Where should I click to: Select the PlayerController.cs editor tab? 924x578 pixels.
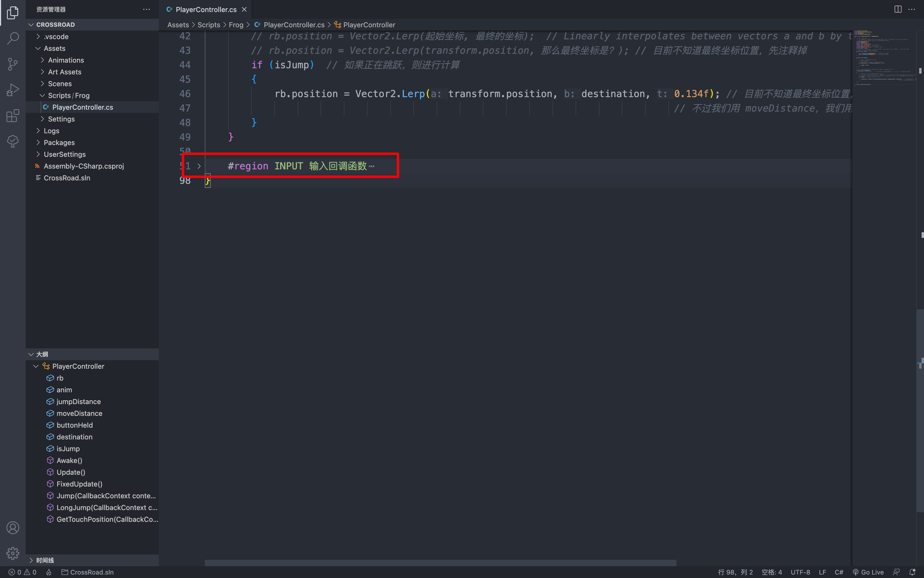pos(206,10)
